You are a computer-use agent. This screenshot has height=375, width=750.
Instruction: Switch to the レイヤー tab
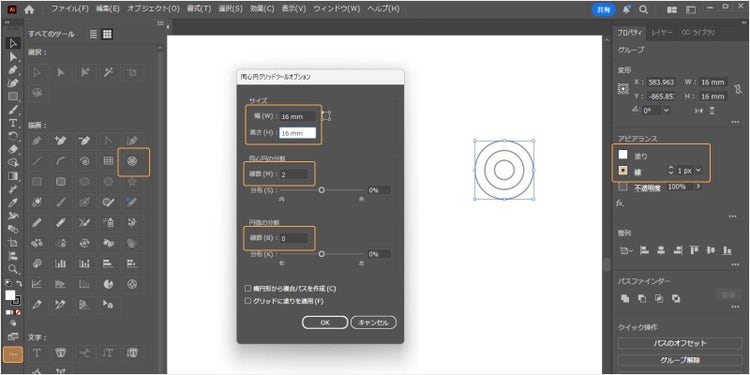coord(662,33)
